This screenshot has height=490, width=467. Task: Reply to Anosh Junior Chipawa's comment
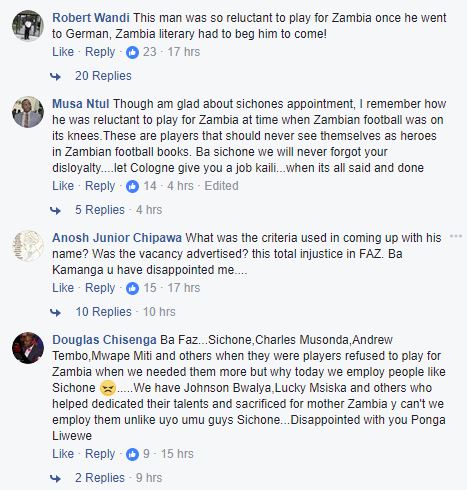pyautogui.click(x=100, y=288)
